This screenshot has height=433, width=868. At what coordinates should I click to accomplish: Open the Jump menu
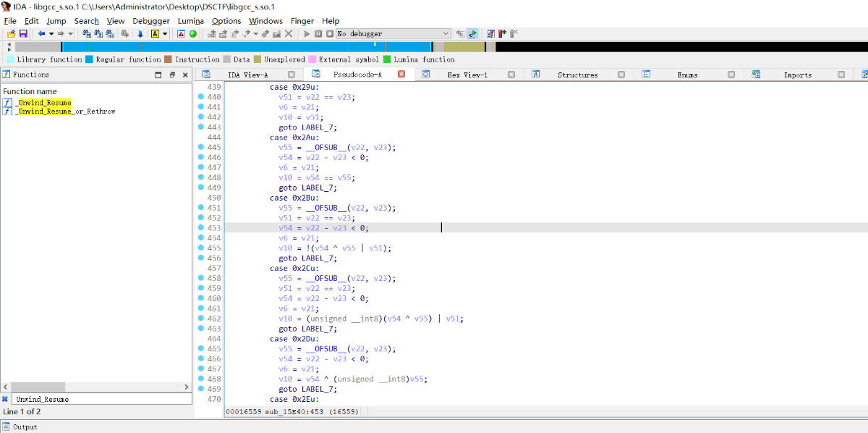click(56, 21)
